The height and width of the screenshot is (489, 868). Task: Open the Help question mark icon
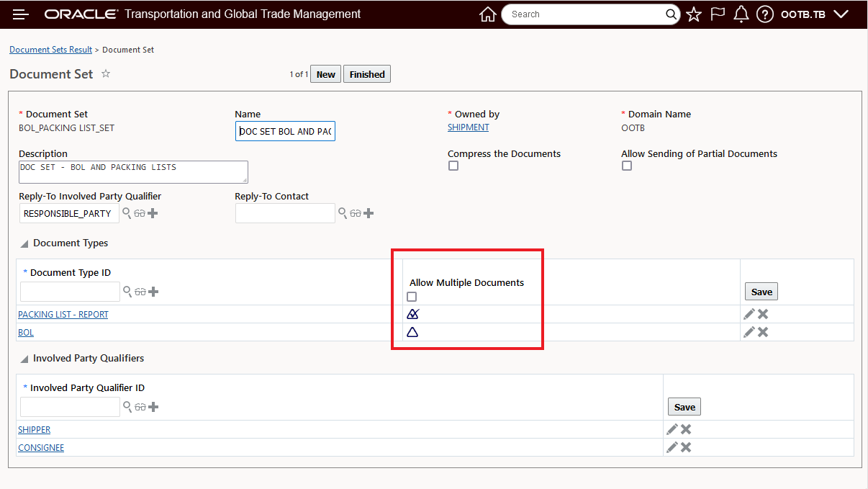pos(765,14)
